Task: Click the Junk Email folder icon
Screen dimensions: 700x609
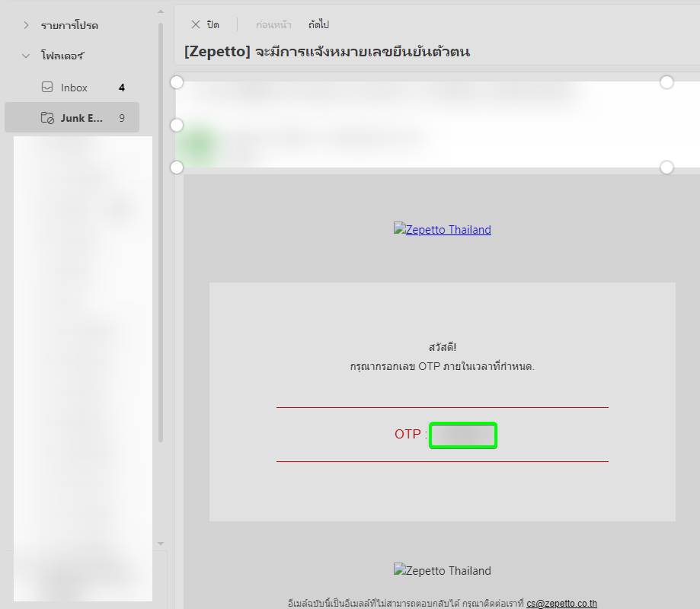Action: [x=47, y=118]
